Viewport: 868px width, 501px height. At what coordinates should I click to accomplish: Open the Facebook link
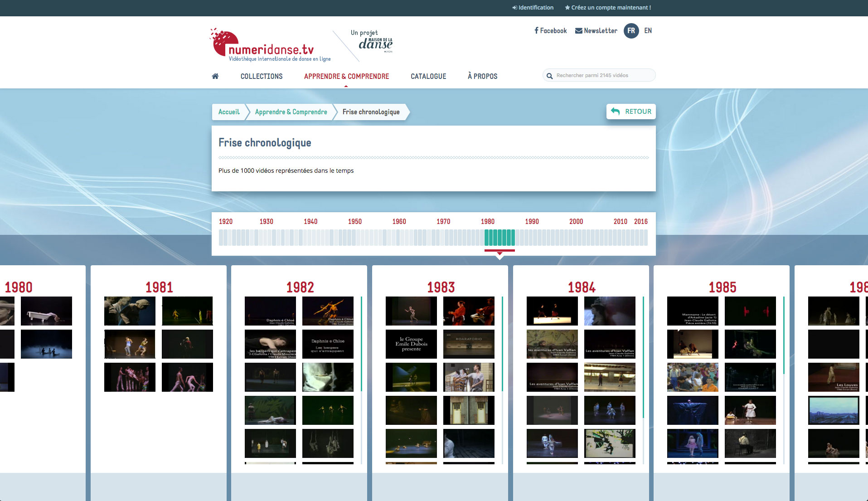[x=551, y=31]
